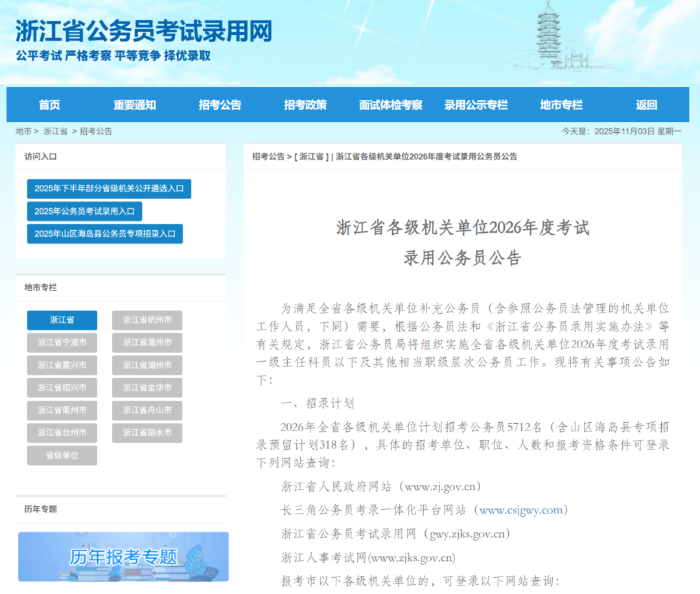
Task: Select 浙江省温州市 city button
Action: click(147, 342)
